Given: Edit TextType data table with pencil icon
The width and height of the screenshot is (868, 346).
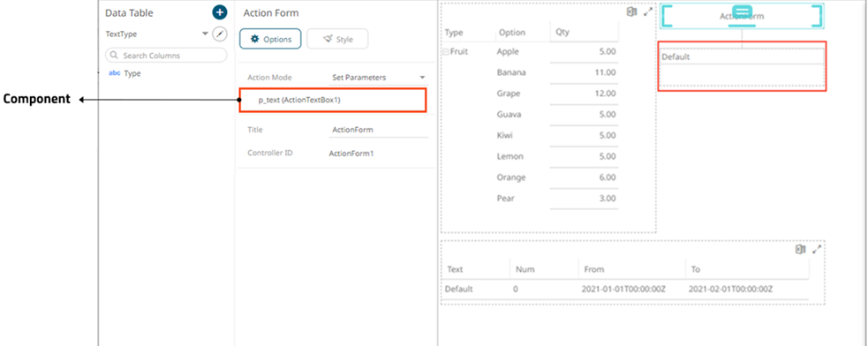Looking at the screenshot, I should pos(220,34).
